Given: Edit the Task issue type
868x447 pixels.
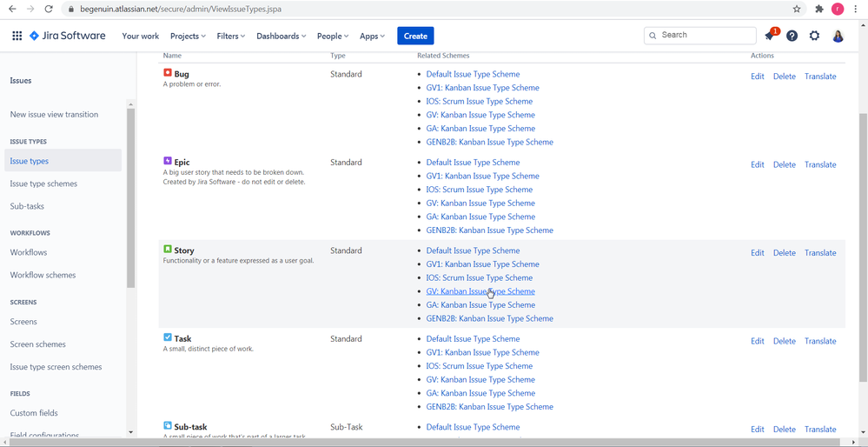Looking at the screenshot, I should tap(758, 341).
